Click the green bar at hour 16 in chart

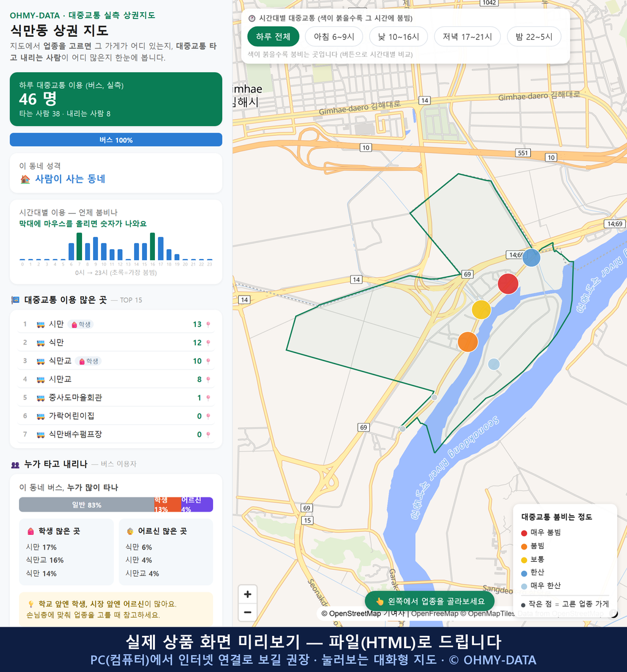152,247
